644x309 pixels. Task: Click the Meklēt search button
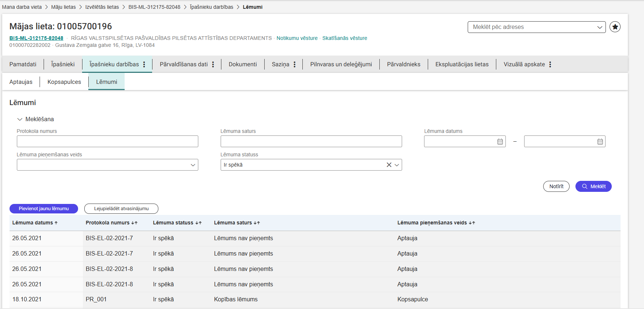tap(593, 186)
